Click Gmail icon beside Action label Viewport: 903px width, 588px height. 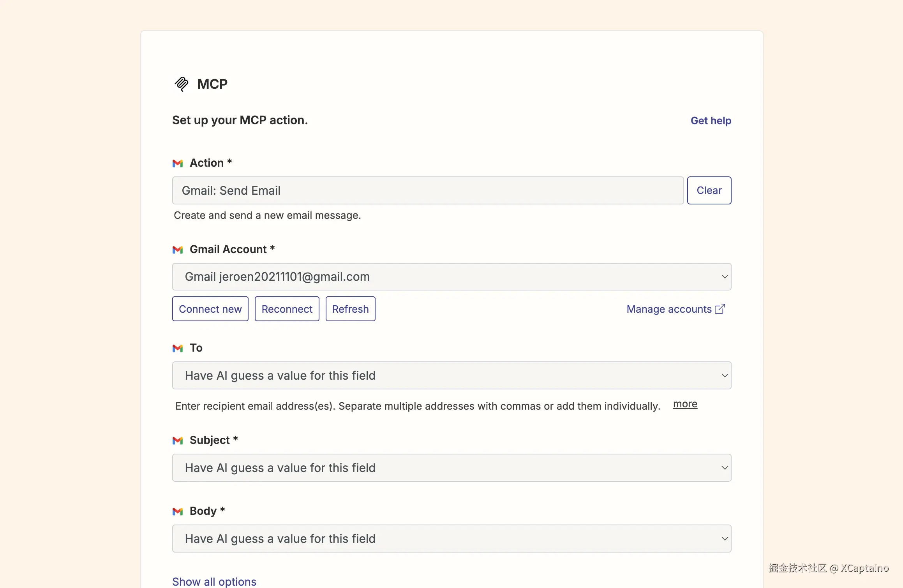pyautogui.click(x=178, y=163)
